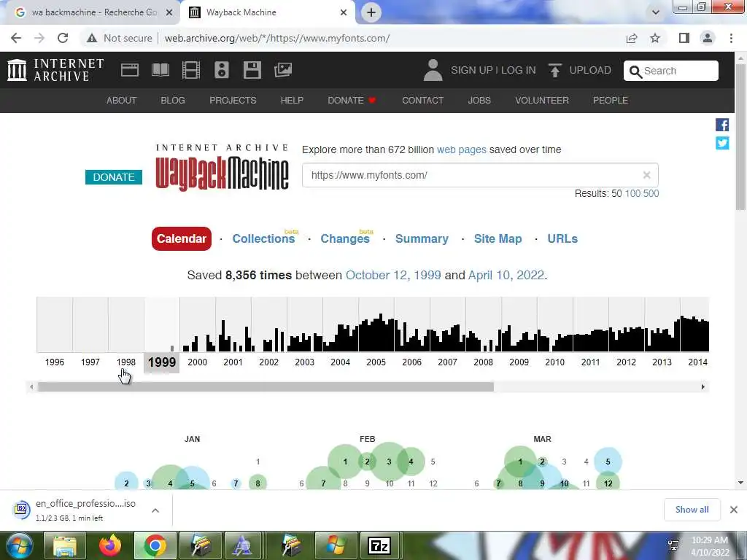Go back in browser history
The width and height of the screenshot is (747, 560).
pos(16,38)
